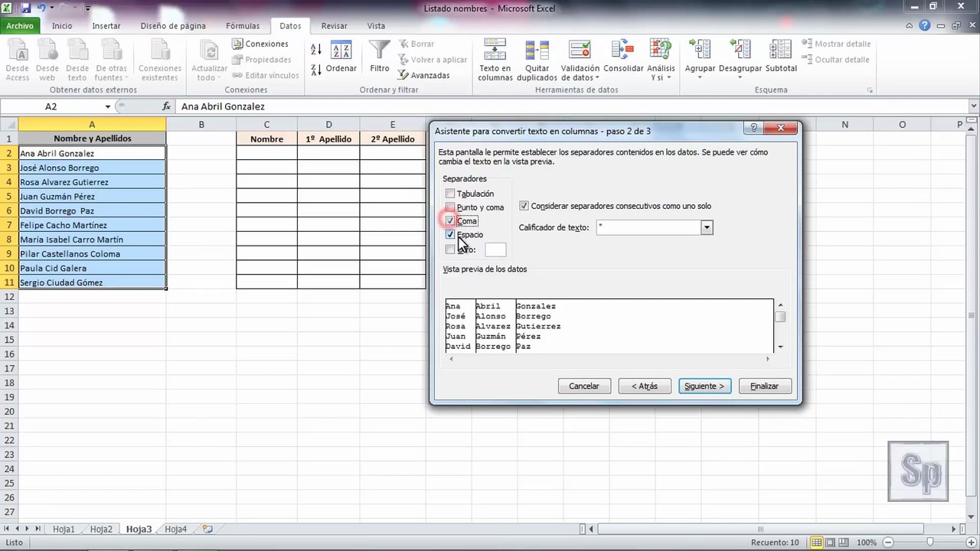Image resolution: width=980 pixels, height=551 pixels.
Task: Open Esquema dialog launcher
Action: point(871,90)
